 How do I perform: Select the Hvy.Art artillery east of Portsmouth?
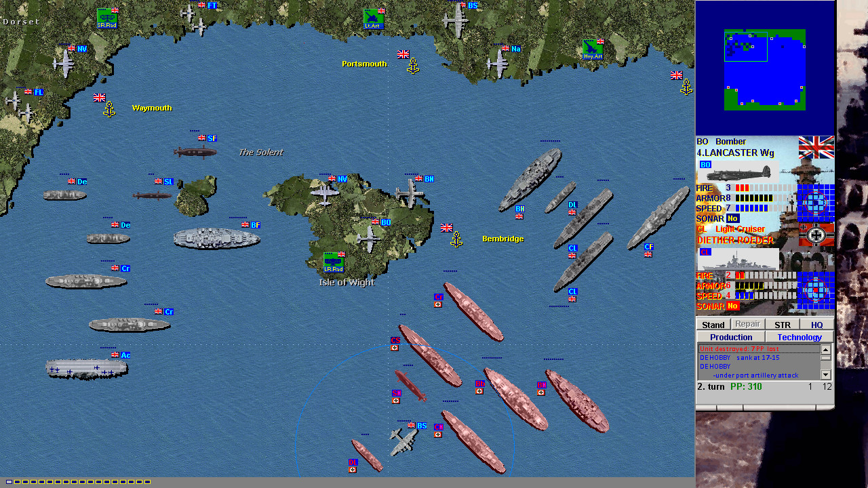pyautogui.click(x=593, y=49)
